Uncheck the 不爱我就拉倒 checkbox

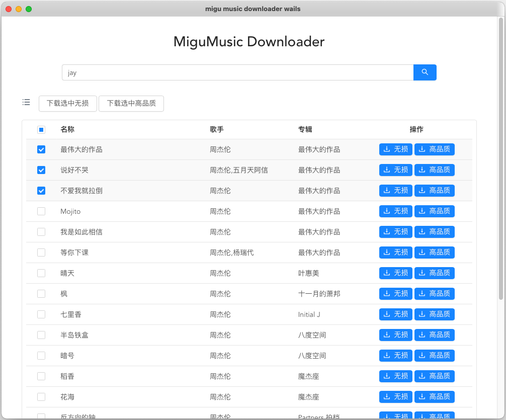click(x=41, y=191)
